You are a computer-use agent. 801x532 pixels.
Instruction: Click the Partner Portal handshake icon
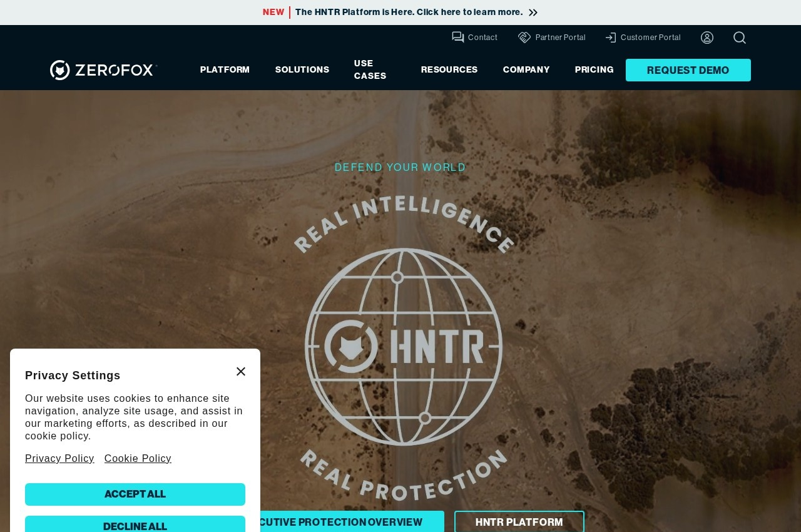point(524,38)
